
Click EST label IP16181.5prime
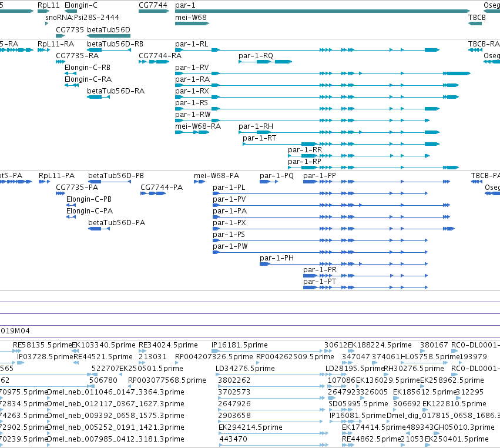click(240, 345)
